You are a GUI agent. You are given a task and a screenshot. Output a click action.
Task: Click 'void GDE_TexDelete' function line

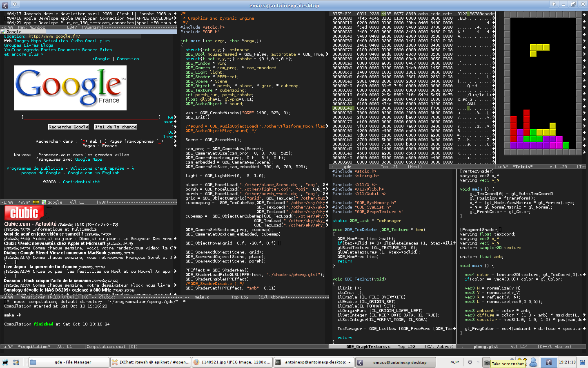point(379,230)
